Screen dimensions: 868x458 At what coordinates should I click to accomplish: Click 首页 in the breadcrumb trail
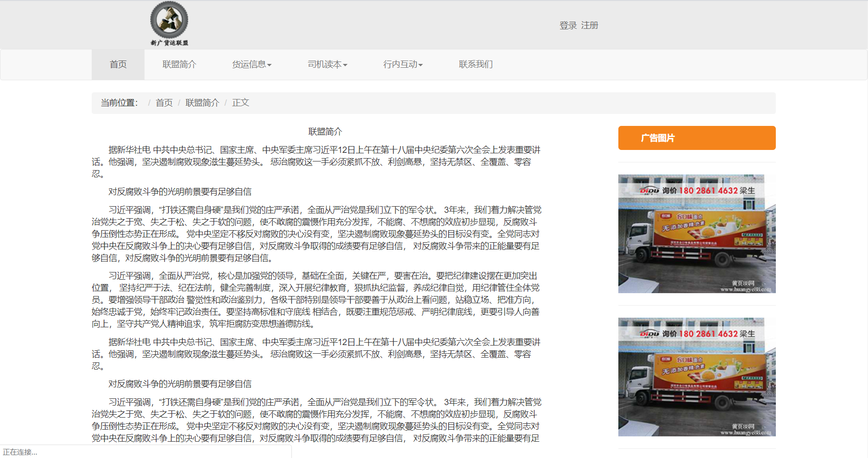[x=164, y=103]
